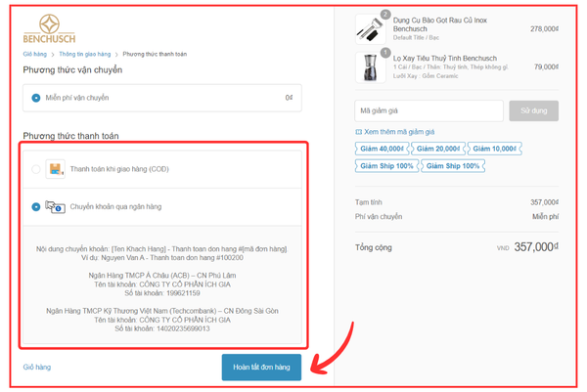Go to Thông tin giao hàng breadcrumb step

pos(84,54)
